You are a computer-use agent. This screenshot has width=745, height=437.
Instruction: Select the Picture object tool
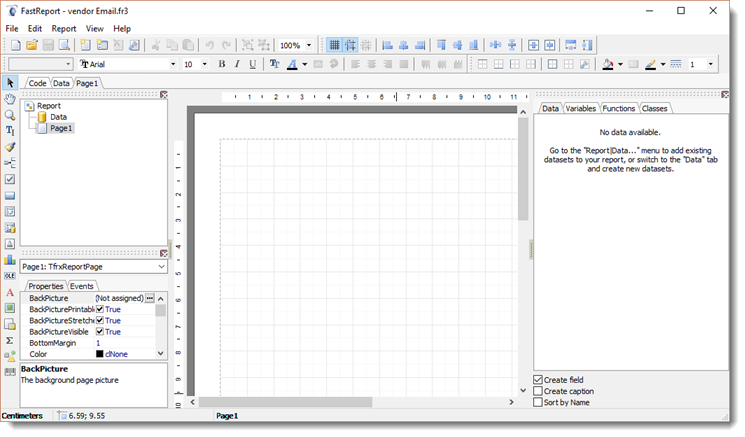tap(10, 308)
